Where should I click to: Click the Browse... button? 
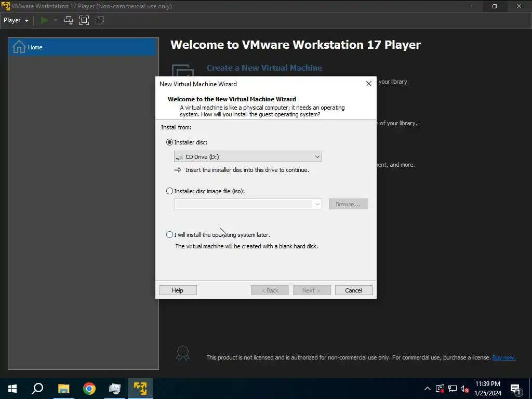(348, 204)
